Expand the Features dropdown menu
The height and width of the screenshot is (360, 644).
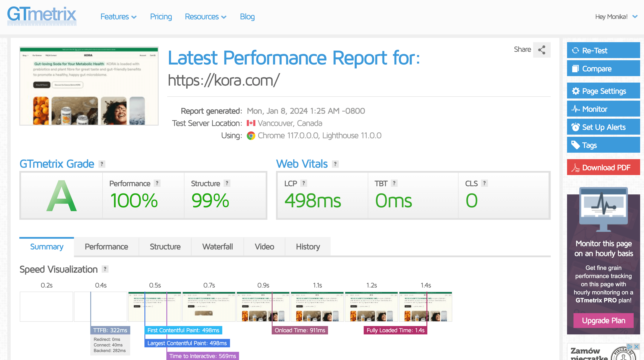pos(118,17)
